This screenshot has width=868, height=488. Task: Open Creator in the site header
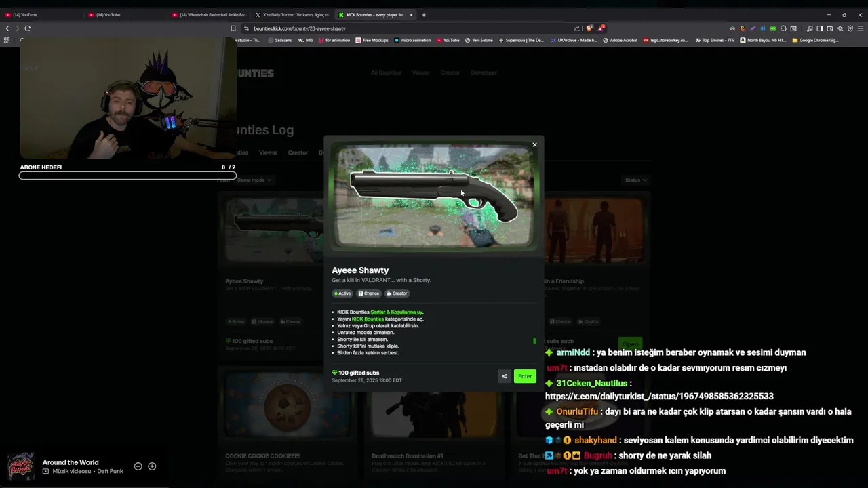(450, 73)
